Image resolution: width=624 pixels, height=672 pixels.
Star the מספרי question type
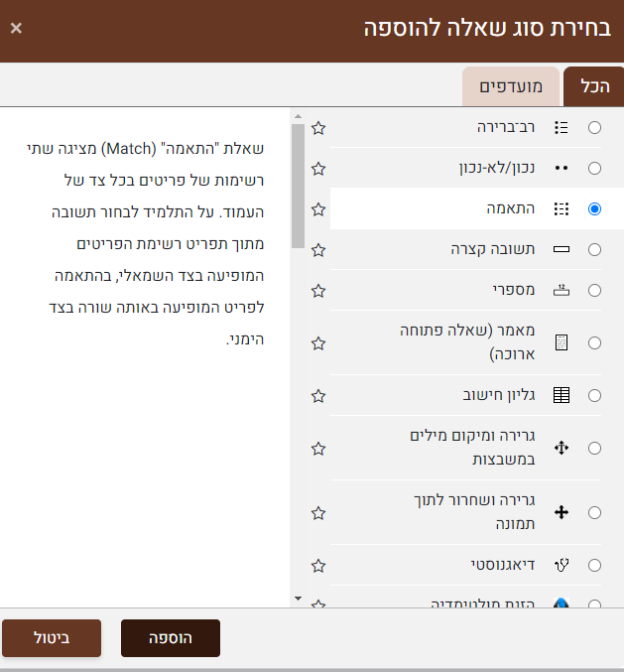pos(318,291)
